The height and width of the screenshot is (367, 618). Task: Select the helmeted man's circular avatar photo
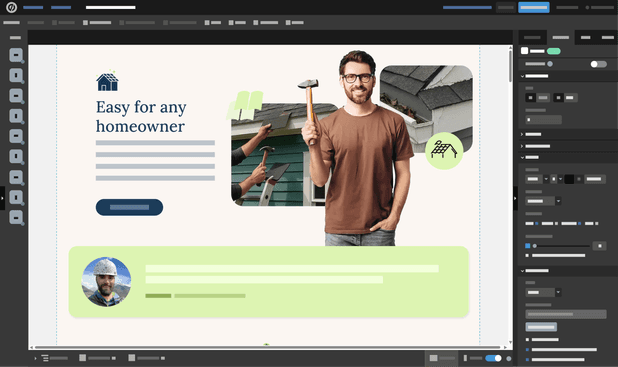click(106, 282)
